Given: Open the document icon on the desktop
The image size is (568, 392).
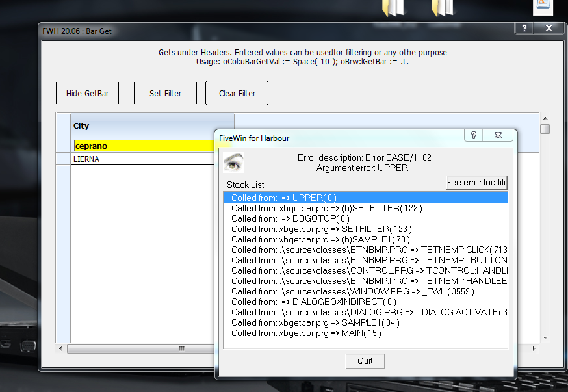Looking at the screenshot, I should pyautogui.click(x=543, y=7).
